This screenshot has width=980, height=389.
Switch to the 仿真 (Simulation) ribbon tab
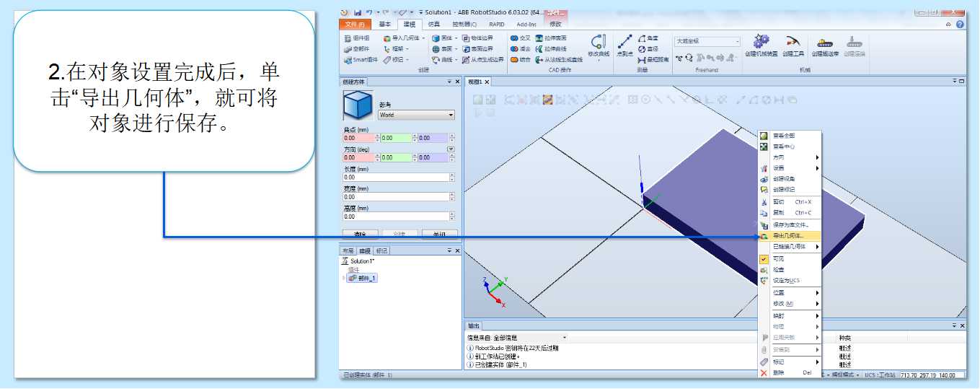point(434,24)
